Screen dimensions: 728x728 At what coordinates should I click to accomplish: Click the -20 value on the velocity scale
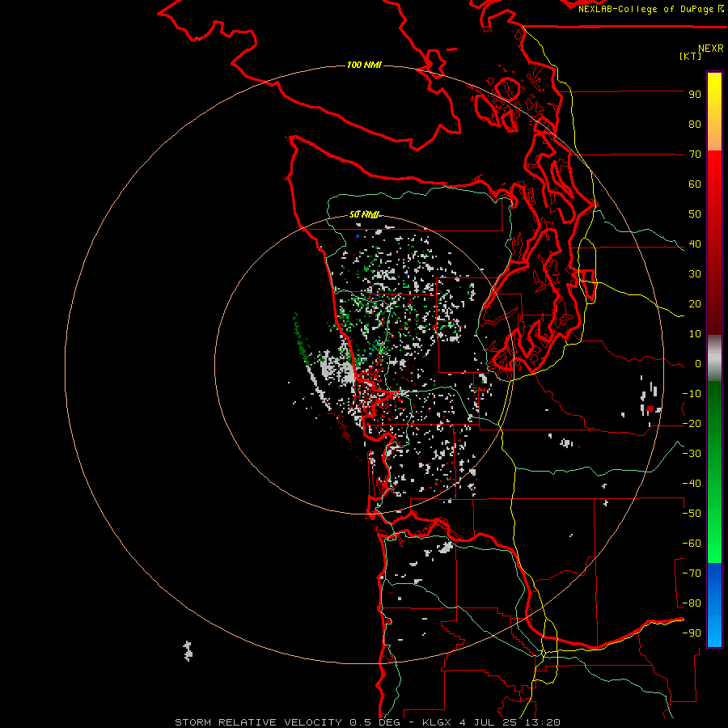692,424
